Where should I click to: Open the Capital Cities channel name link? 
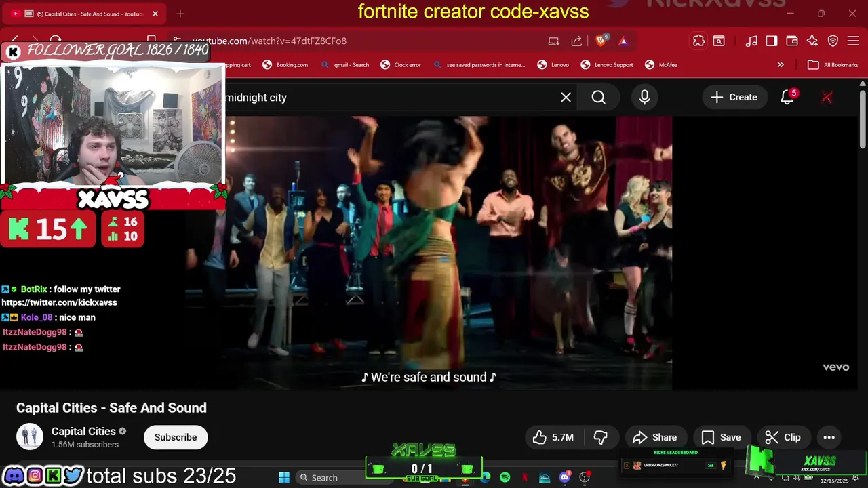pos(83,431)
